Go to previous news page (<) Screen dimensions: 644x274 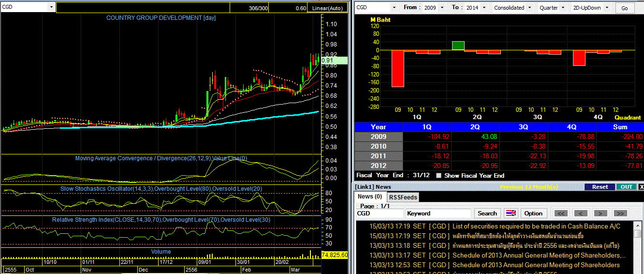pyautogui.click(x=581, y=213)
